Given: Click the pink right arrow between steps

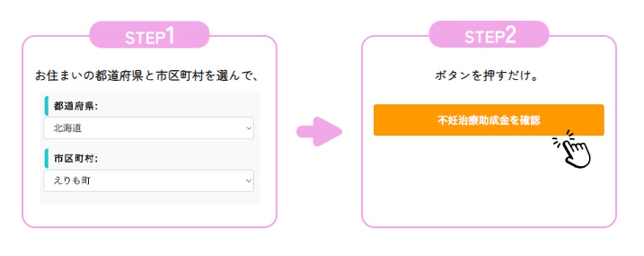Looking at the screenshot, I should click(319, 131).
